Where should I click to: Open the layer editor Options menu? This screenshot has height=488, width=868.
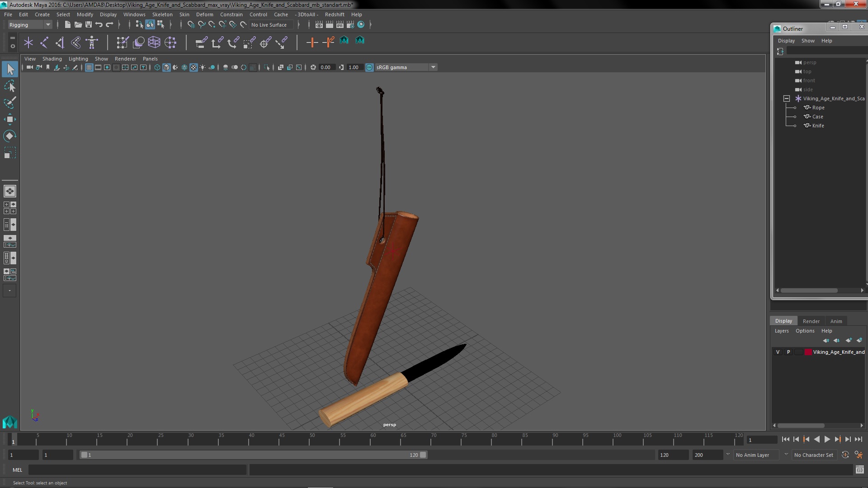tap(805, 331)
